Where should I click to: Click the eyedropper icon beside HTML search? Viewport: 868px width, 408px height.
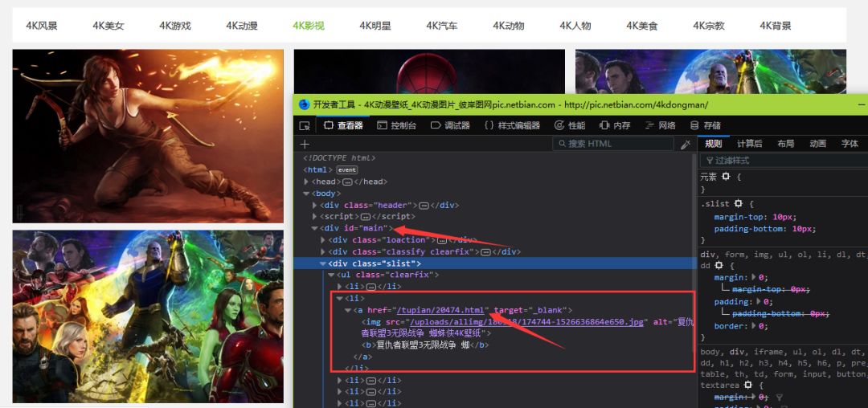(686, 145)
